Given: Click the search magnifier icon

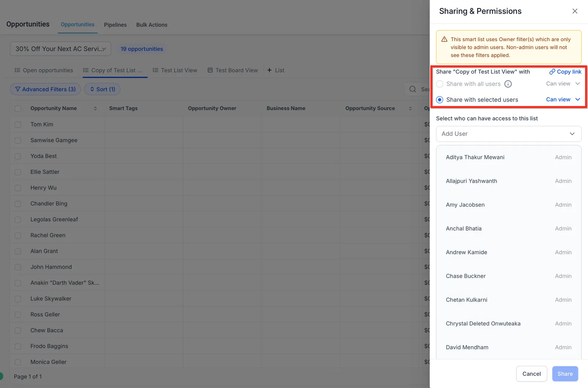Looking at the screenshot, I should click(x=413, y=89).
